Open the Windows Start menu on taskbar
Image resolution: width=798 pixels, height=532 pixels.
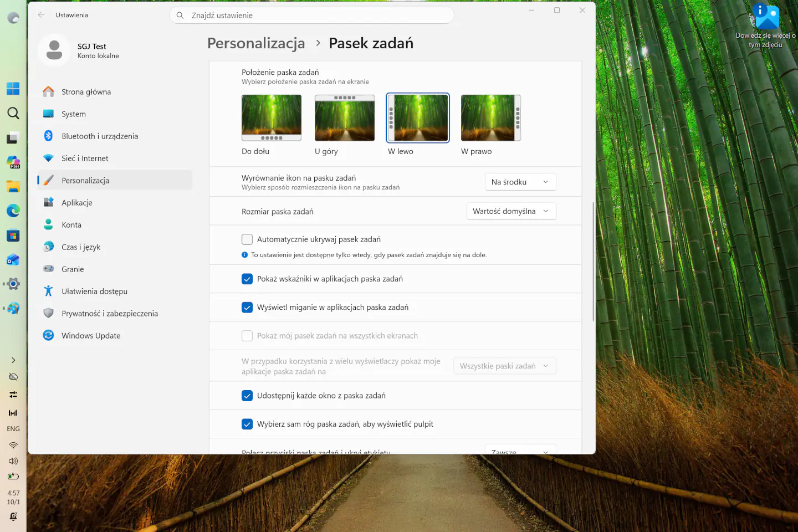13,89
